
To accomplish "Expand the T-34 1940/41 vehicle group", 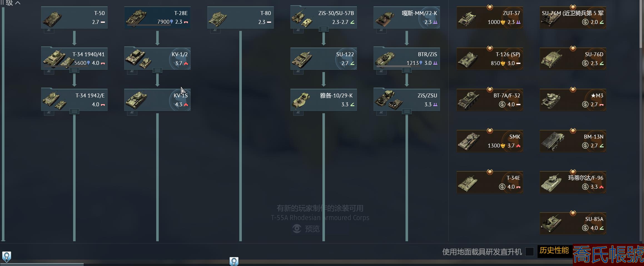I will (74, 70).
